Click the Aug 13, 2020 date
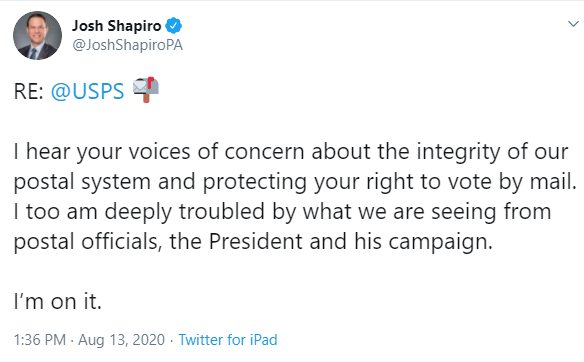The image size is (584, 362). (x=121, y=340)
